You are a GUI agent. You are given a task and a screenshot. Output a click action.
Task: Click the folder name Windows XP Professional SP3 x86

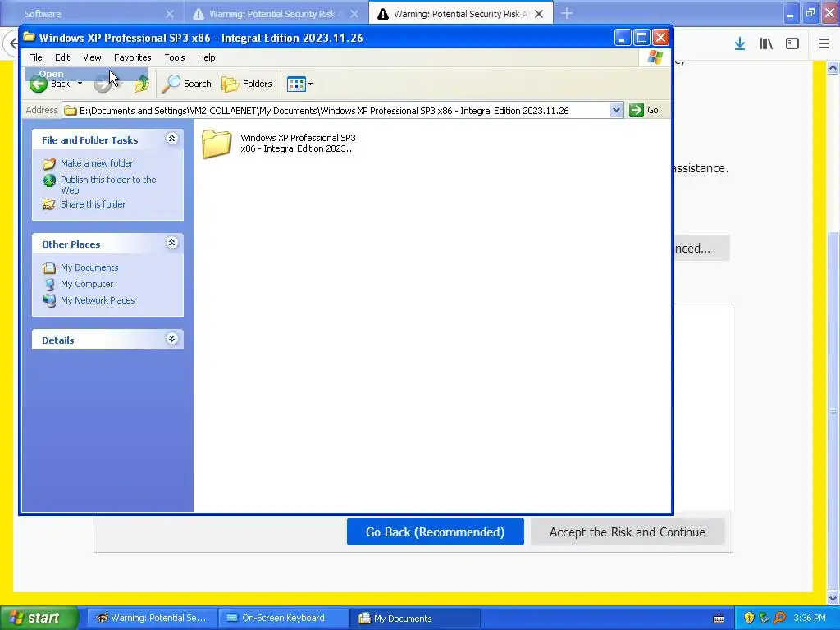(298, 143)
